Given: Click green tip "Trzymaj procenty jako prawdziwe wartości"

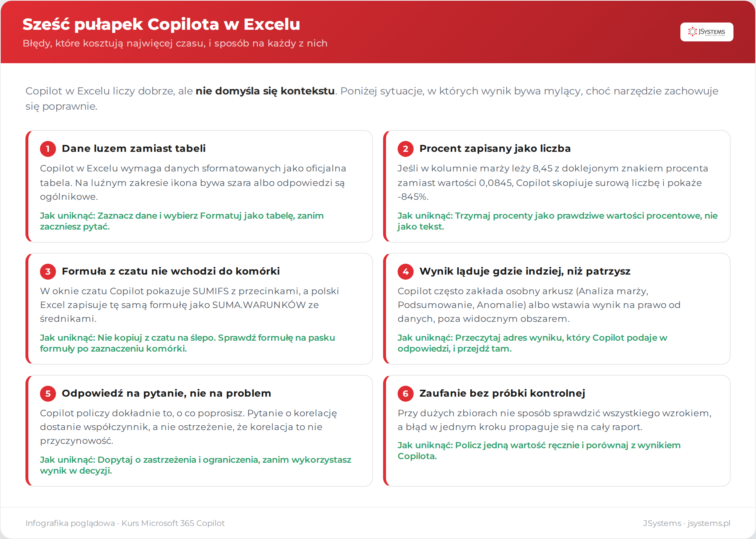Looking at the screenshot, I should 558,221.
